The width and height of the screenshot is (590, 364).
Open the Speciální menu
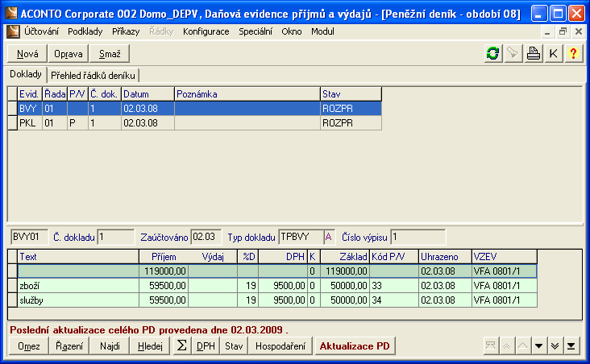tap(256, 31)
